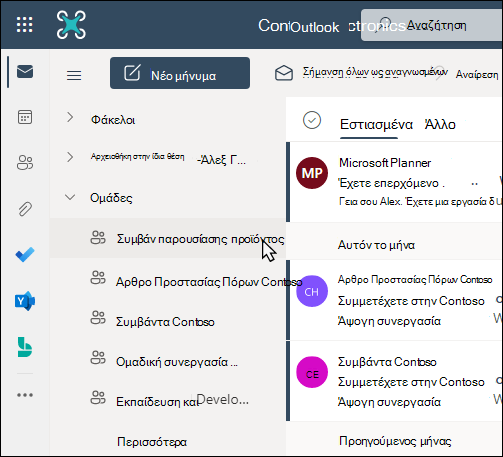The image size is (503, 457).
Task: Click the Outlook app title
Action: 315,27
